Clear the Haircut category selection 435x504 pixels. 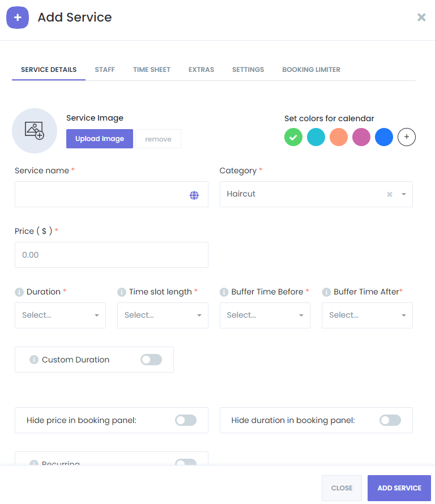pos(390,194)
